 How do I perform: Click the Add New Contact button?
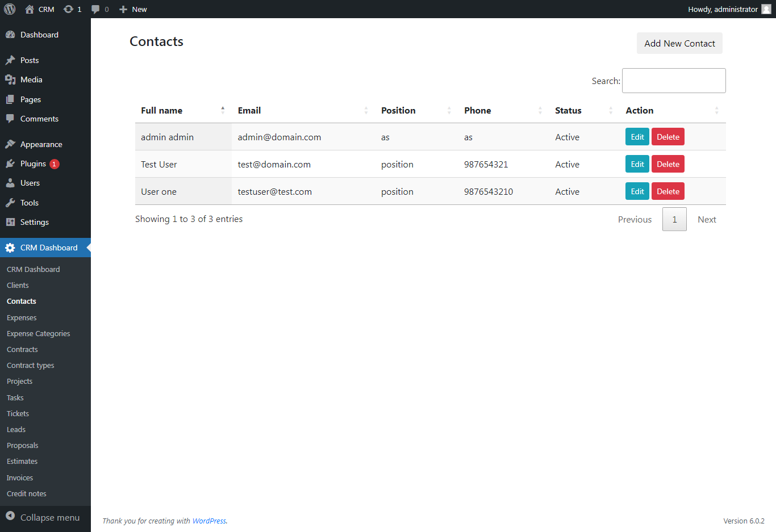coord(679,43)
